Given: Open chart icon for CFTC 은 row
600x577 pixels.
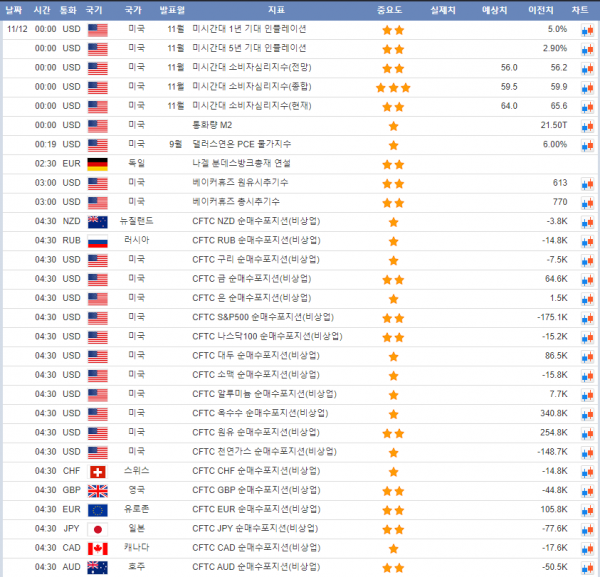Looking at the screenshot, I should [587, 299].
